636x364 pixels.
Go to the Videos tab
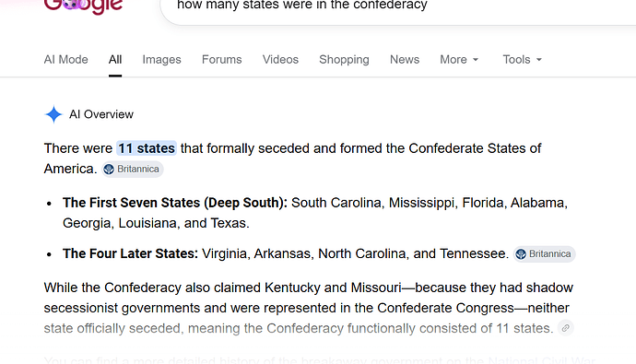coord(280,60)
